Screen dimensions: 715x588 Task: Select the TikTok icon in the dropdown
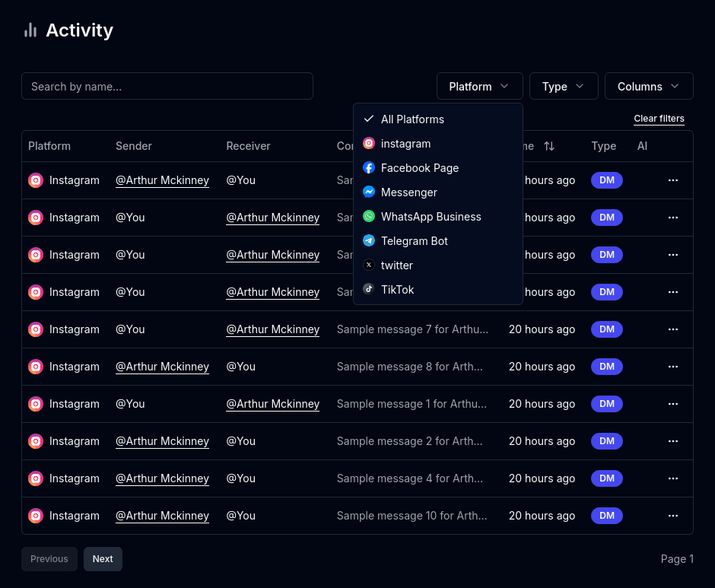[369, 289]
